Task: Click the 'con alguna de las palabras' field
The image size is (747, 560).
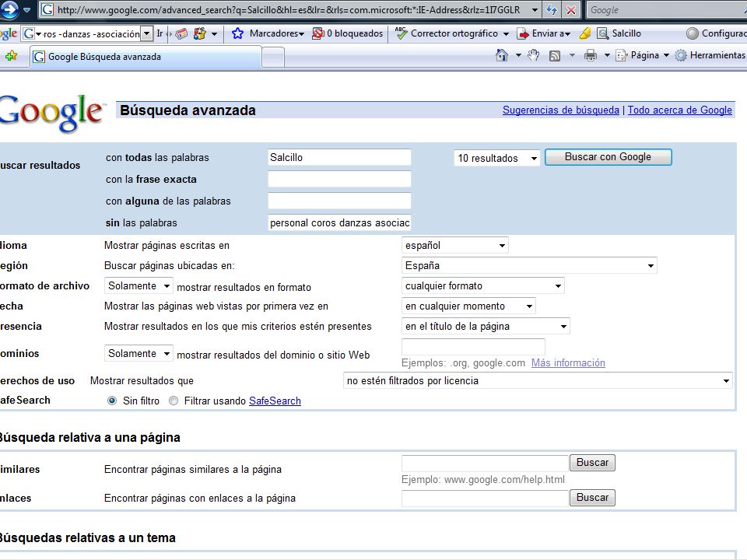Action: tap(339, 201)
